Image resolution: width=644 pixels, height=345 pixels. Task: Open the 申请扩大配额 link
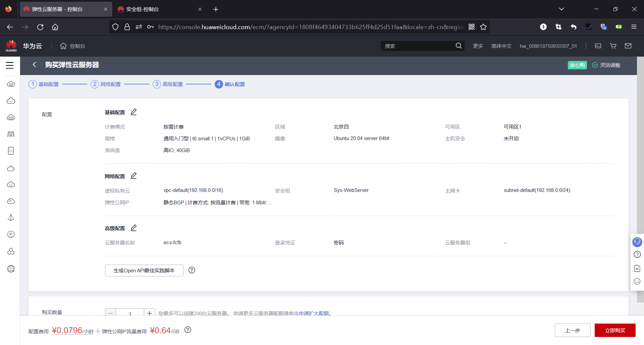pos(314,313)
